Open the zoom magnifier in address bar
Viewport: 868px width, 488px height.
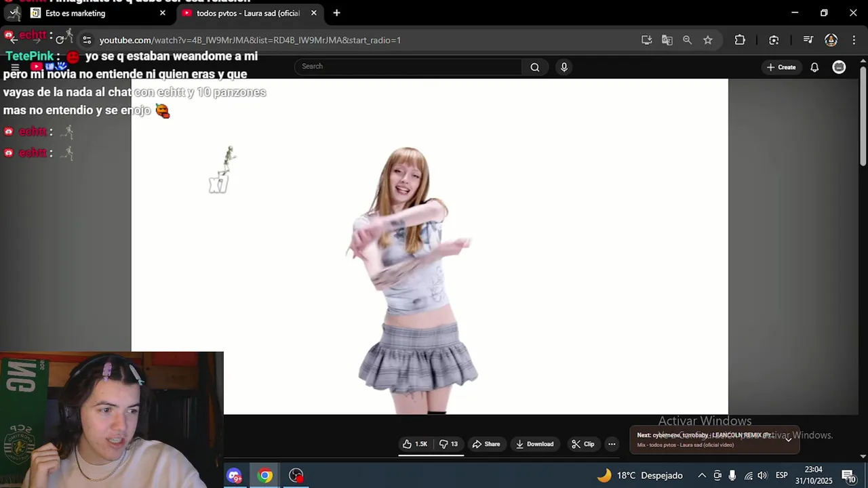click(x=688, y=40)
